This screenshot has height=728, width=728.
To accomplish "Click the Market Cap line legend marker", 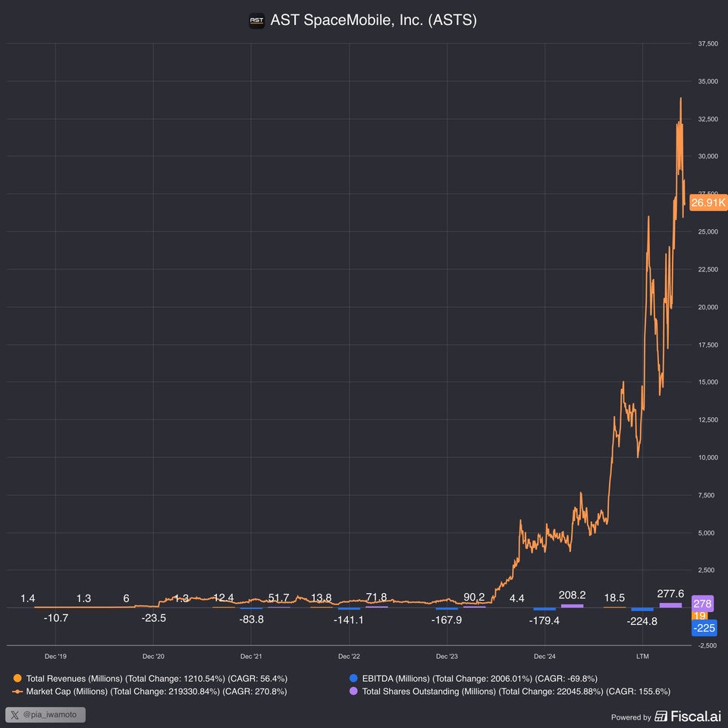I will [x=17, y=692].
